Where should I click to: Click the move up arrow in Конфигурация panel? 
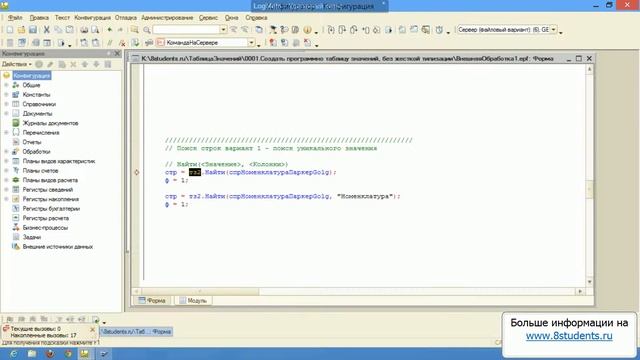(x=85, y=64)
